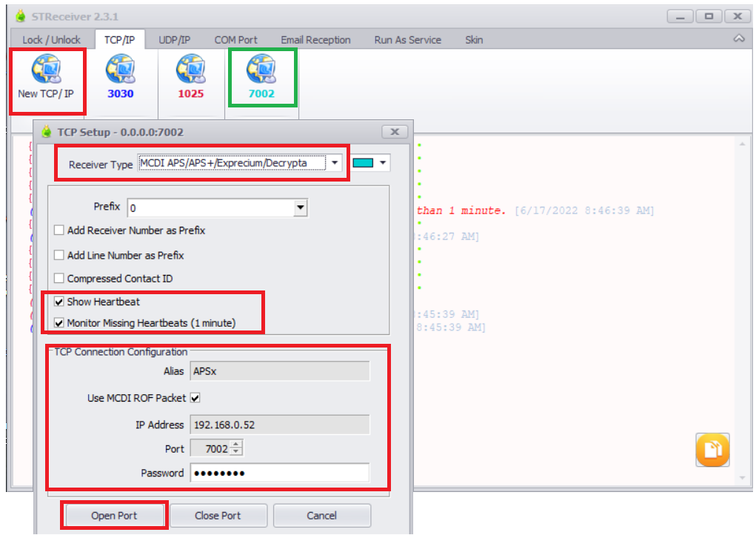This screenshot has height=535, width=756.
Task: Click into the Password field
Action: tap(280, 473)
